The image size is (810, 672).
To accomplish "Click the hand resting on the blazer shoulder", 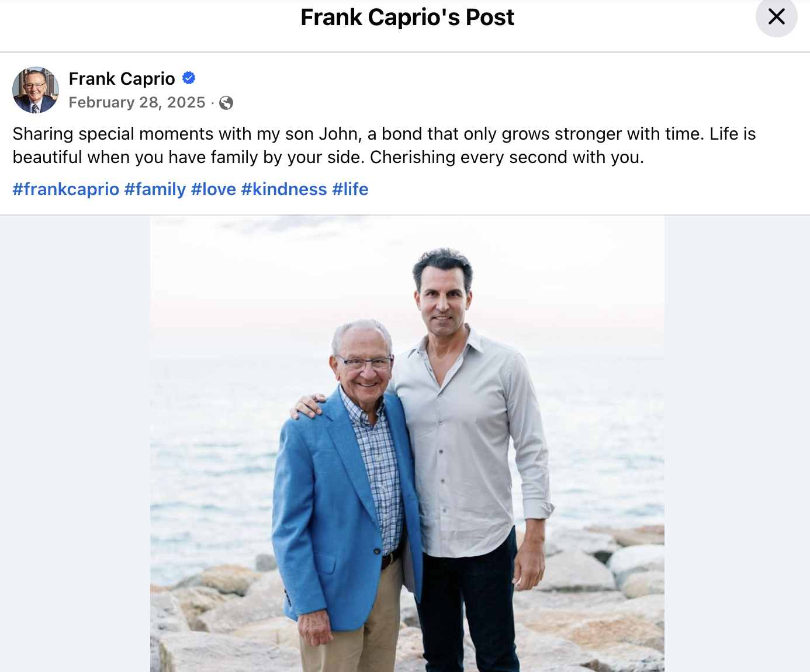I will click(x=308, y=404).
